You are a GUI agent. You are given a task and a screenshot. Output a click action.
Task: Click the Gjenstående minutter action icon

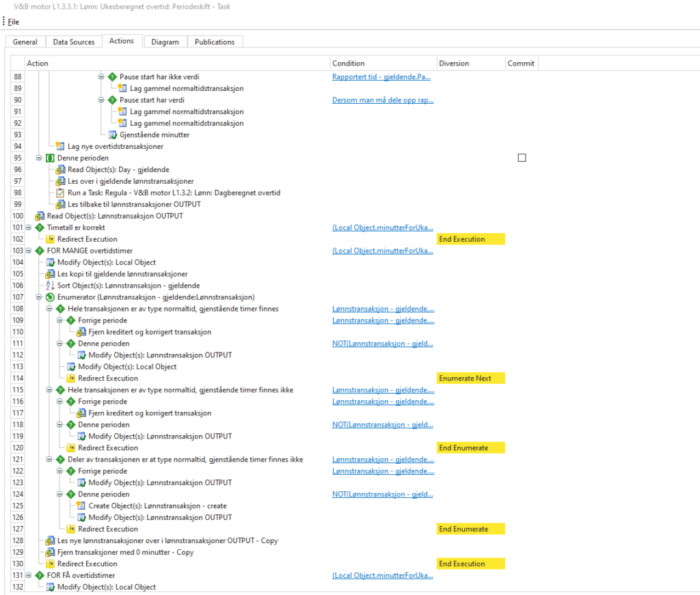pyautogui.click(x=113, y=135)
